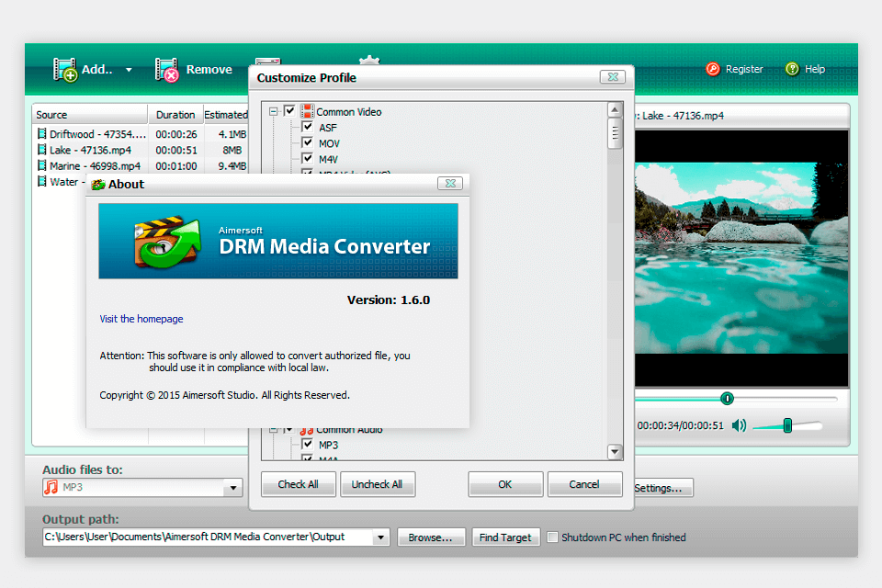
Task: Select the Lake - 47136.mp4 row
Action: [x=90, y=150]
